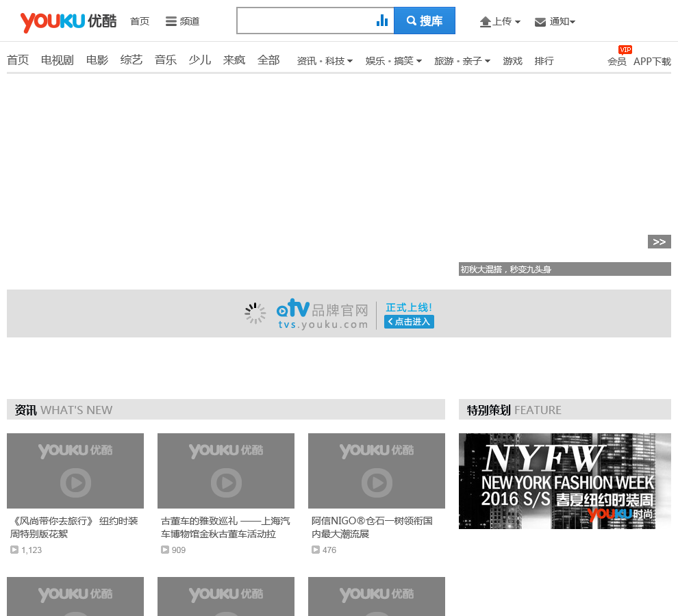Open the 音乐 category
Image resolution: width=678 pixels, height=616 pixels.
click(166, 60)
